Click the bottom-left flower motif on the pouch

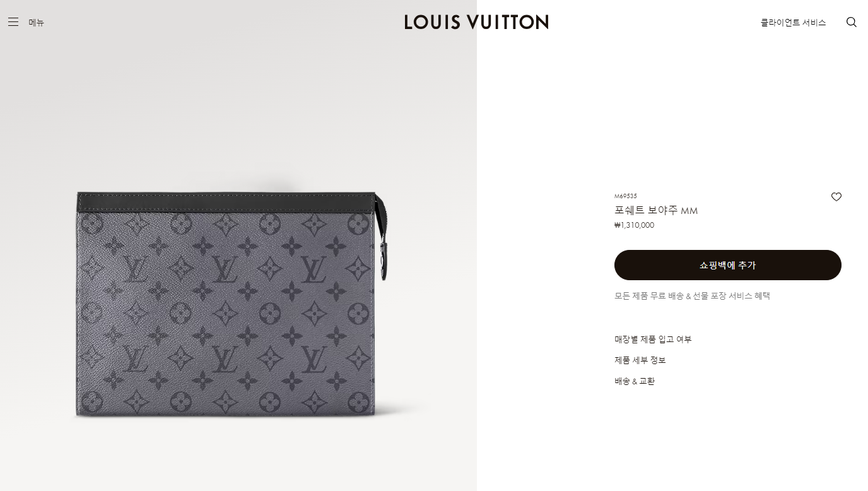coord(91,401)
